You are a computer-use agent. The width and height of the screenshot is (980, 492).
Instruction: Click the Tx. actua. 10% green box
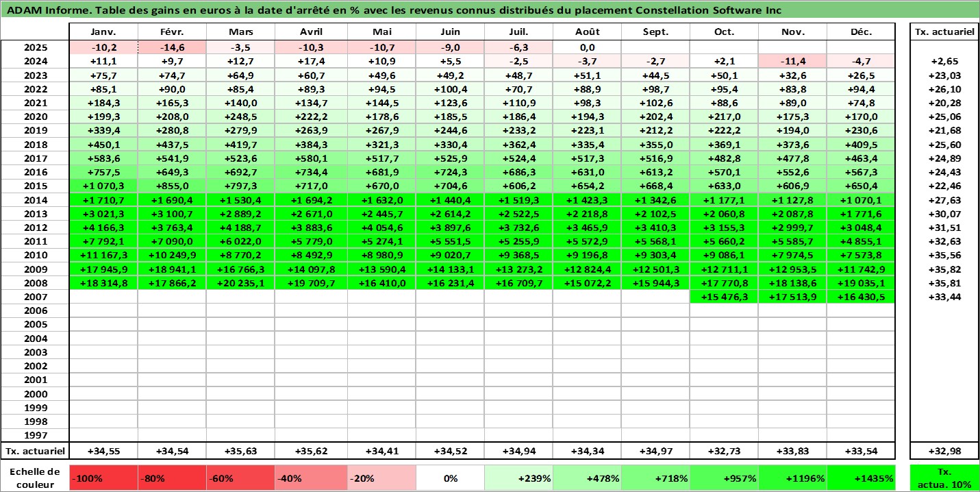point(944,478)
